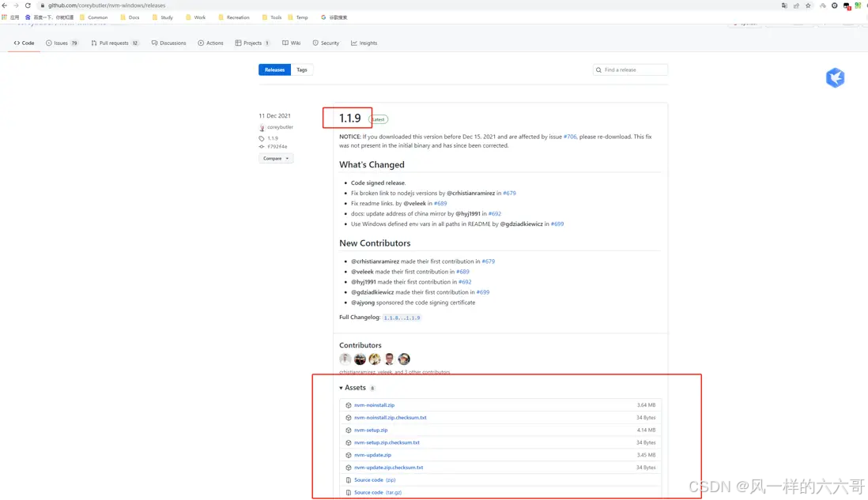Open pull request #699 env vars
868x500 pixels.
pos(557,224)
